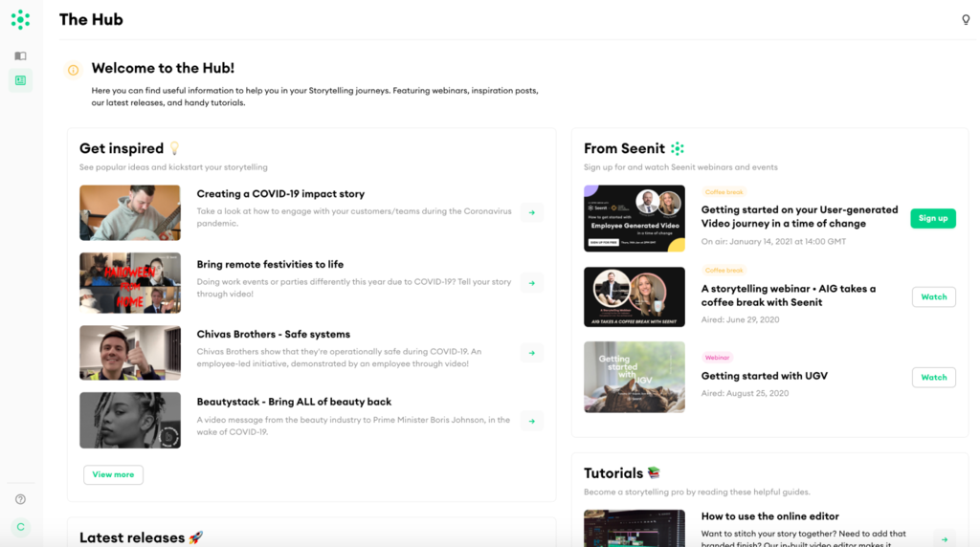Open Bring remote festivities to life title
Image resolution: width=980 pixels, height=547 pixels.
click(270, 264)
